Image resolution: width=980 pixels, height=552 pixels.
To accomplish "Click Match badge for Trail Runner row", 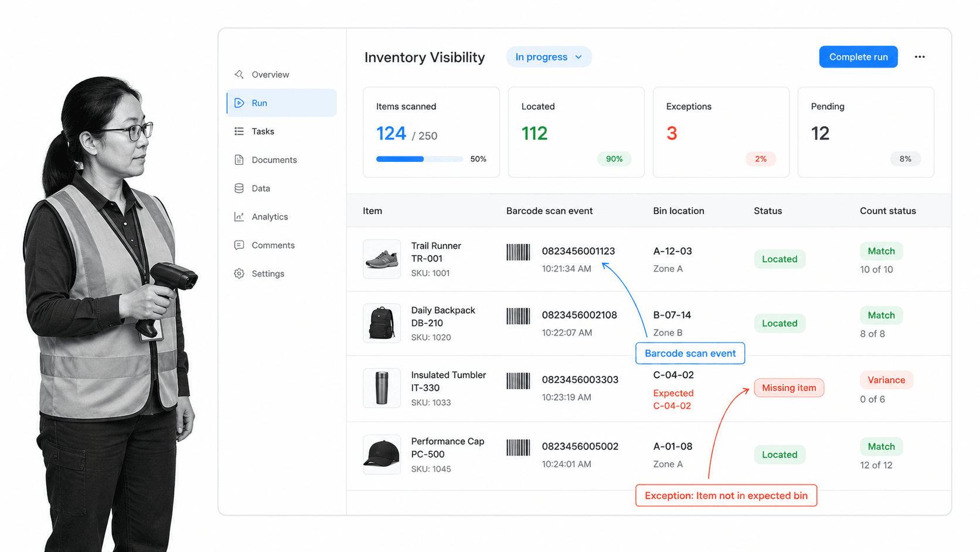I will tap(881, 251).
